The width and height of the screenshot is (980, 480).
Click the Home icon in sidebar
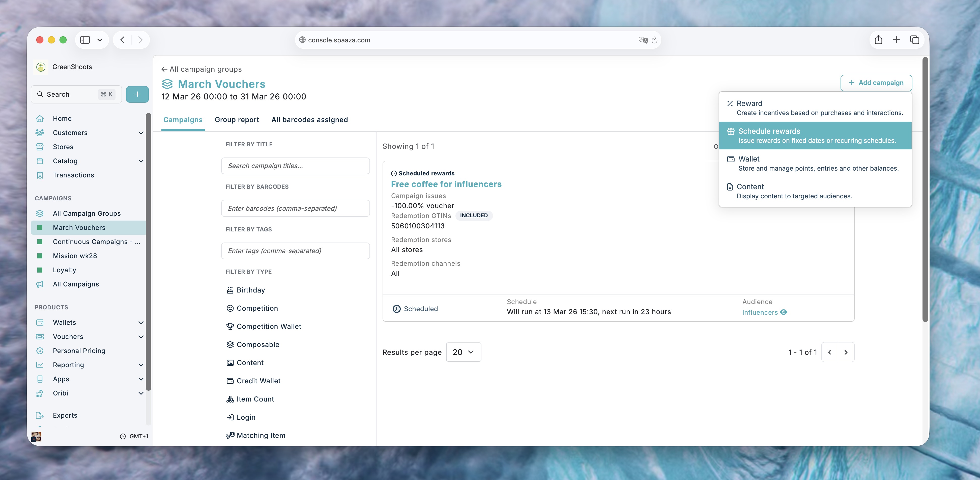coord(40,119)
